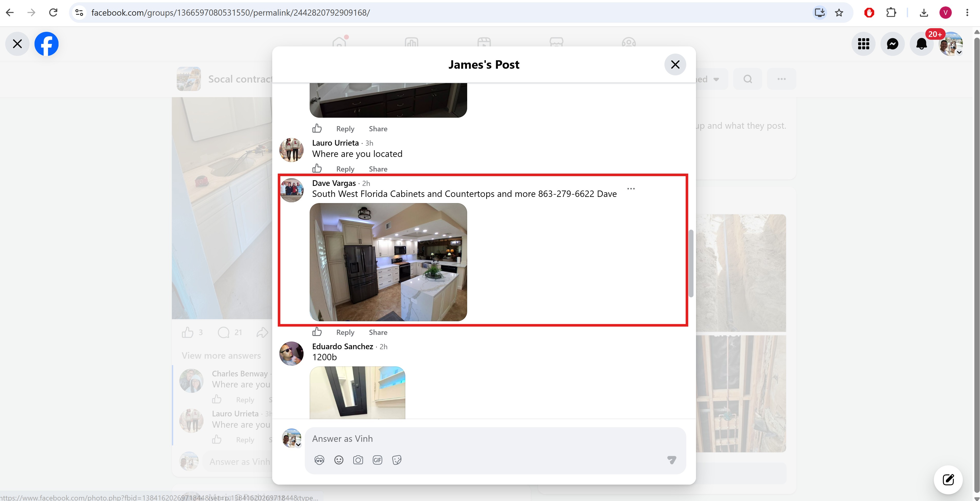Start a new message with the compose icon

pyautogui.click(x=948, y=480)
